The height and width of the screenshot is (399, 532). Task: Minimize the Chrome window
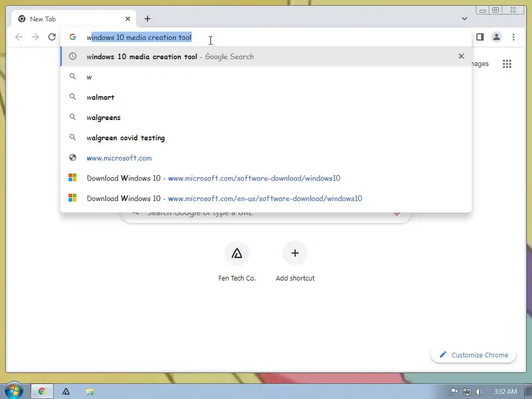483,10
